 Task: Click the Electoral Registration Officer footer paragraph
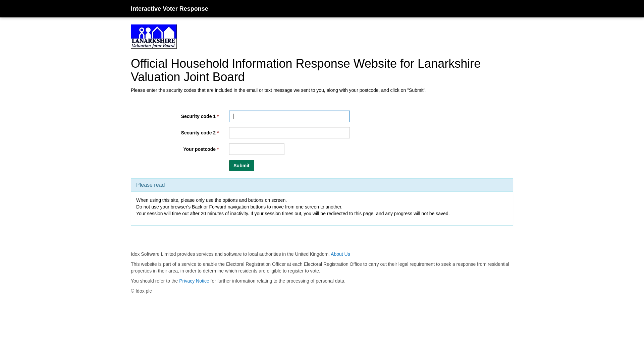point(320,267)
